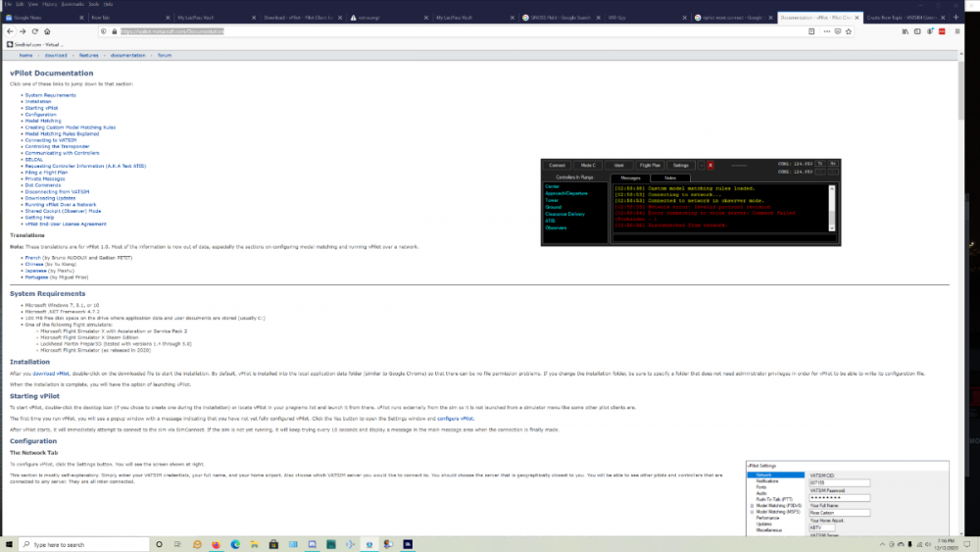Open the download page in site nav
This screenshot has height=552, width=980.
pos(56,55)
